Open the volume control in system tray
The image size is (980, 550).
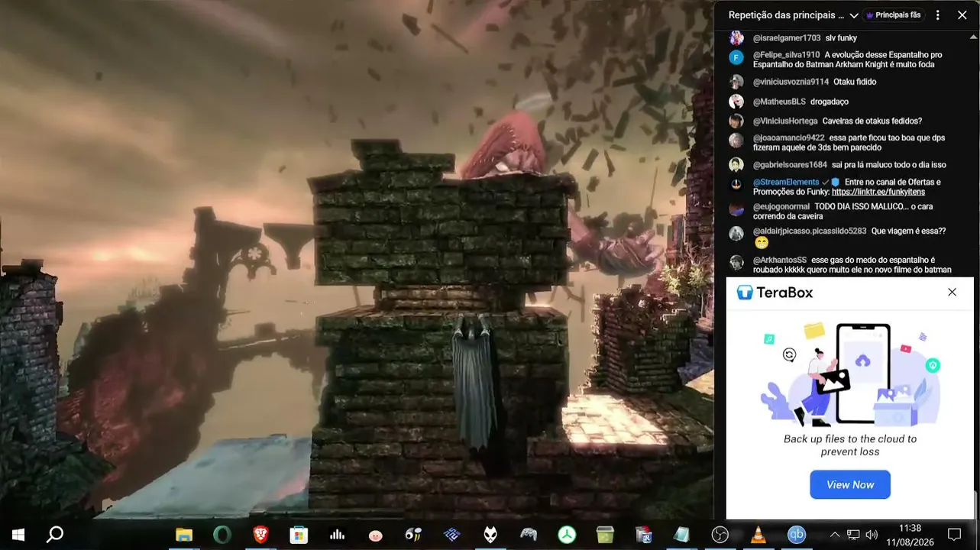(x=872, y=535)
